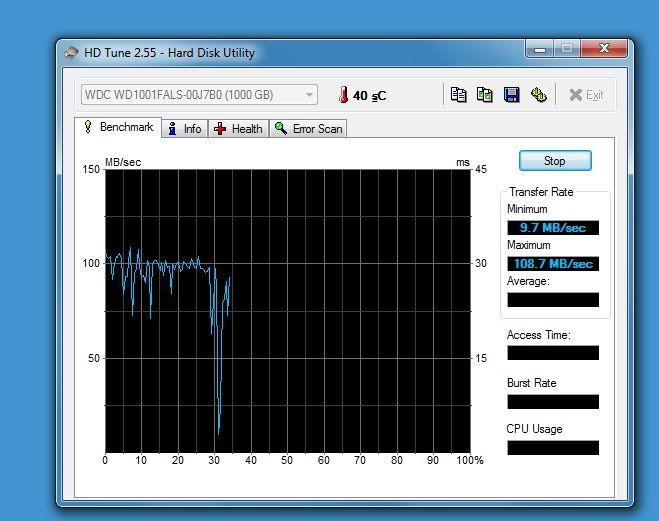Switch to the Health tab
Image resolution: width=659 pixels, height=521 pixels.
[238, 129]
